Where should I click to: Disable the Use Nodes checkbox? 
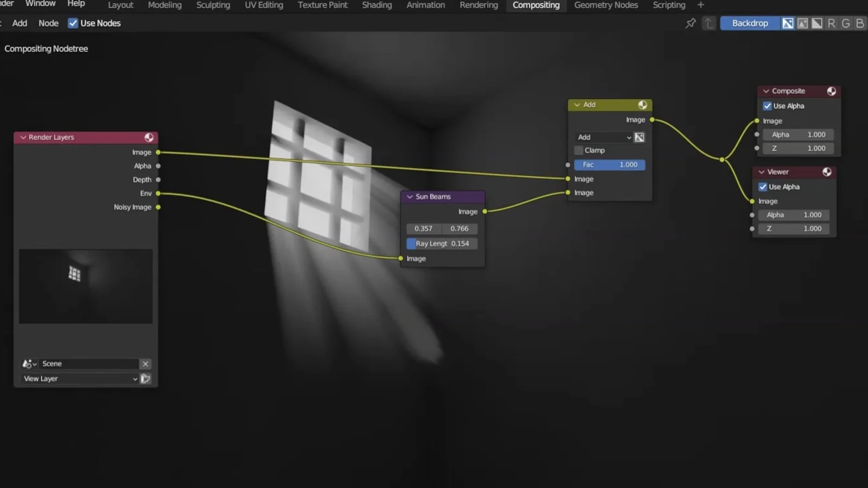[x=73, y=23]
